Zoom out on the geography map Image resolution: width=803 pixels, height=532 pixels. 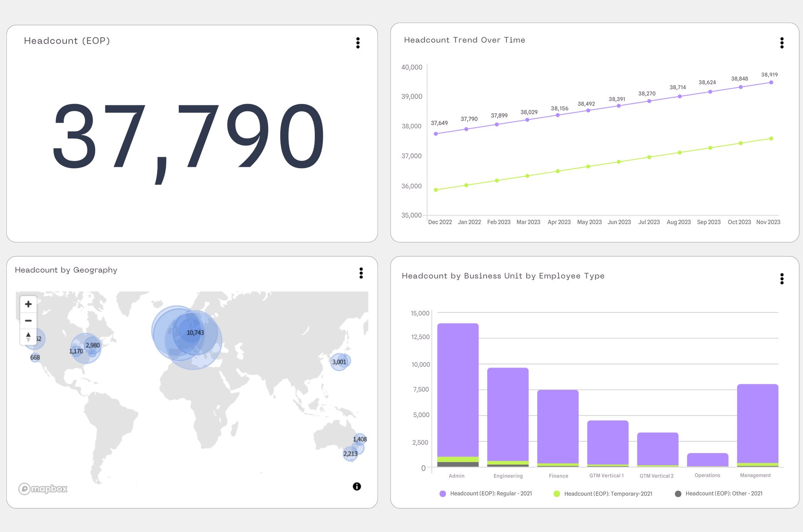coord(28,320)
